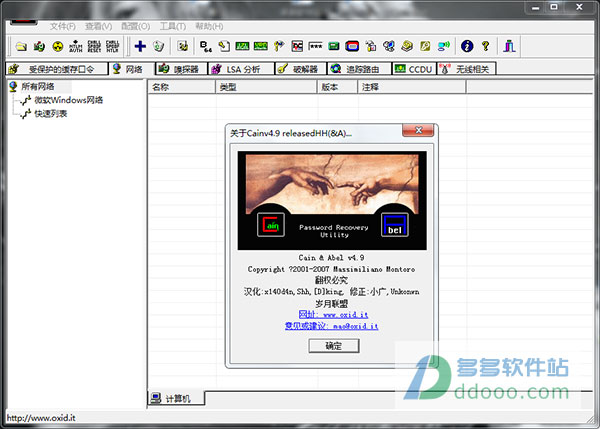Click the green token calculator icon

[x=334, y=46]
